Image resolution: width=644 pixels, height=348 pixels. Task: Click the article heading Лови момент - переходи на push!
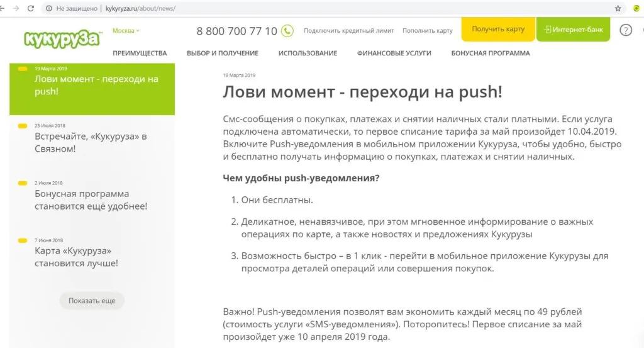tap(363, 92)
